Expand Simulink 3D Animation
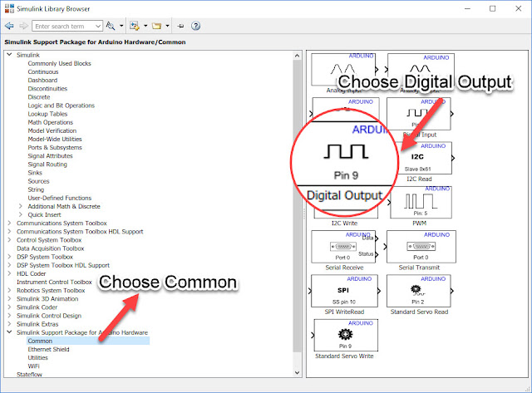This screenshot has height=393, width=532. pos(9,299)
